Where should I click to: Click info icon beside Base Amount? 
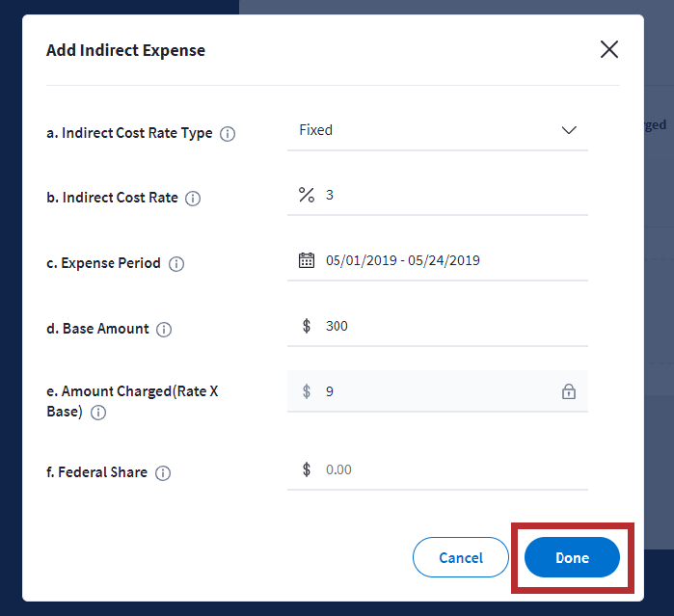[x=164, y=330]
